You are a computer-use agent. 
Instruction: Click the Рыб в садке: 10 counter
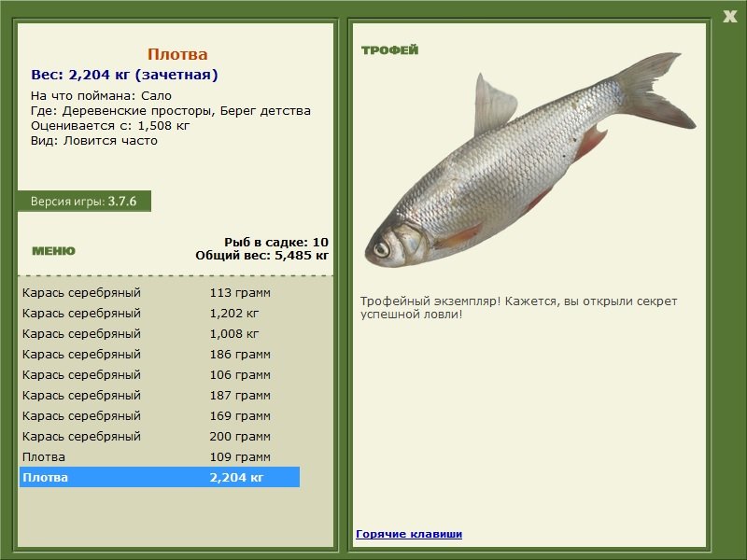pyautogui.click(x=276, y=243)
